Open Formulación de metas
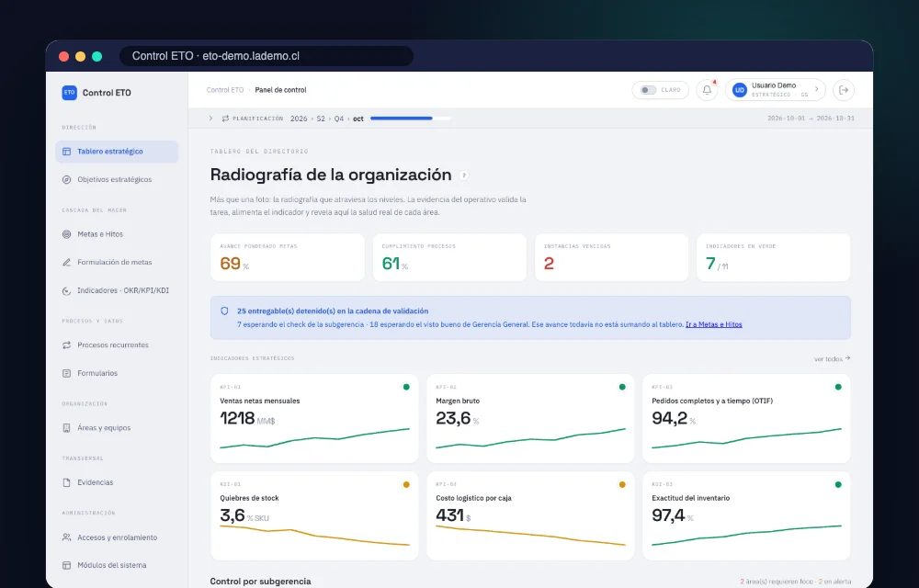The image size is (919, 588). [117, 263]
